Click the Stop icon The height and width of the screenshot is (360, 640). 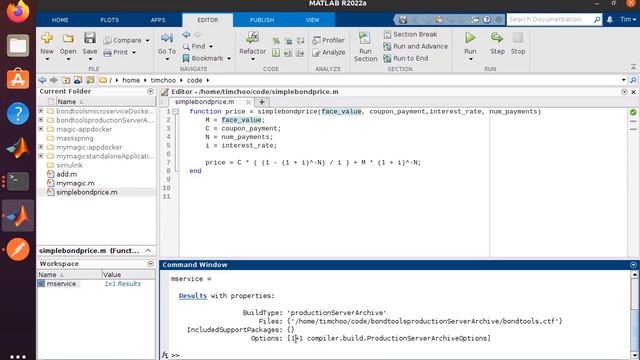click(x=518, y=38)
